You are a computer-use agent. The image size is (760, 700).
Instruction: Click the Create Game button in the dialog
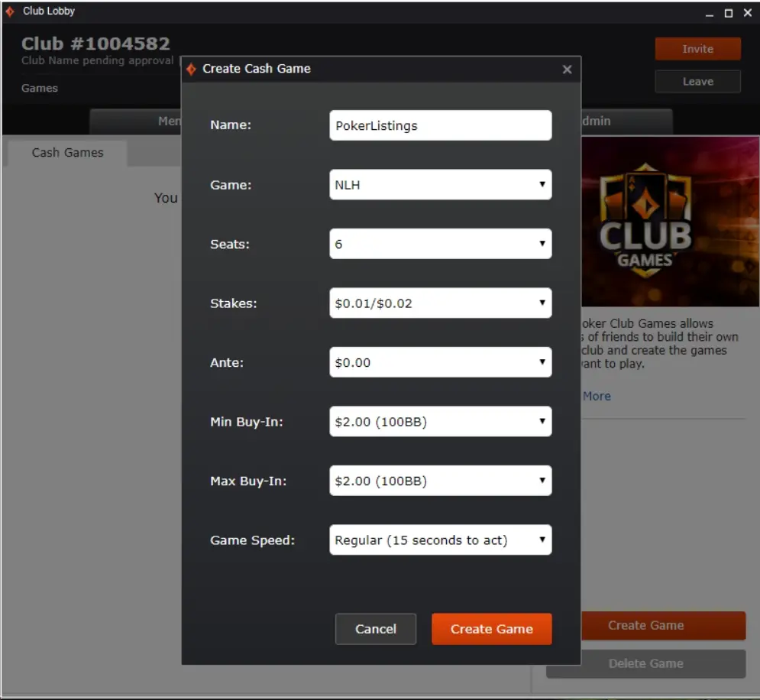click(x=491, y=629)
